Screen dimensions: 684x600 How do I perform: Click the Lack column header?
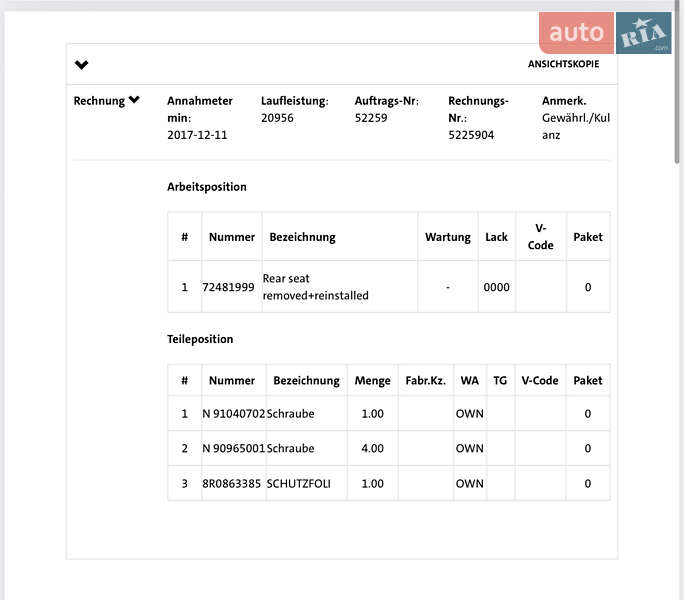point(496,237)
